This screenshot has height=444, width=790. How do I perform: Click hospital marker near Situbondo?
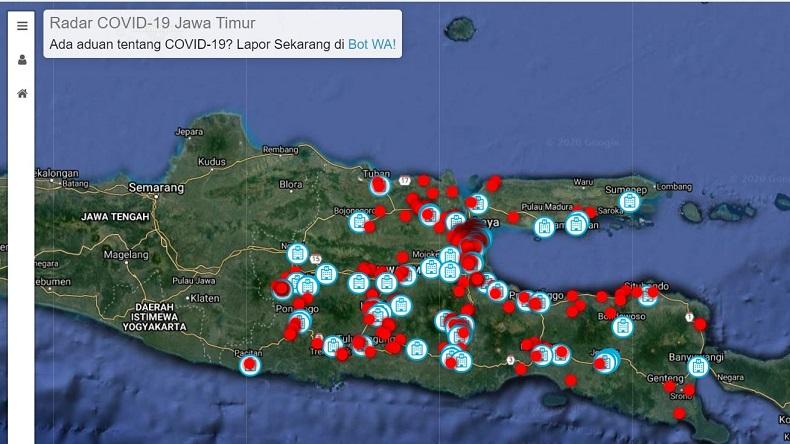tap(648, 295)
